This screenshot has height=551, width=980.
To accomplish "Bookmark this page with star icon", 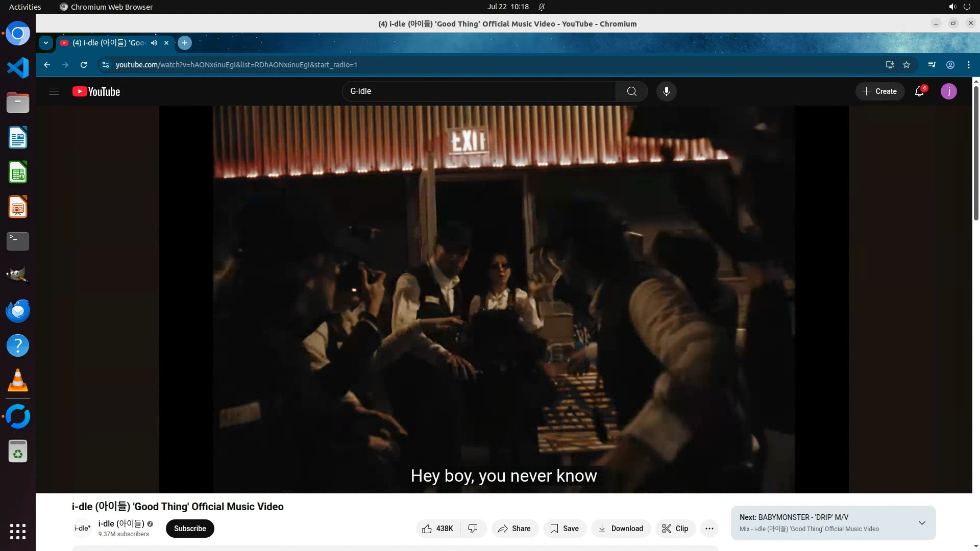I will click(906, 65).
